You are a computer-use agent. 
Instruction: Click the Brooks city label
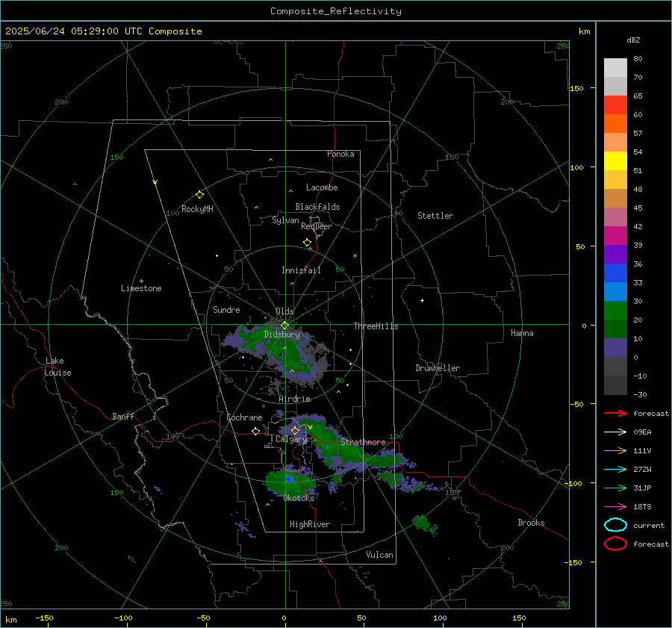coord(531,523)
